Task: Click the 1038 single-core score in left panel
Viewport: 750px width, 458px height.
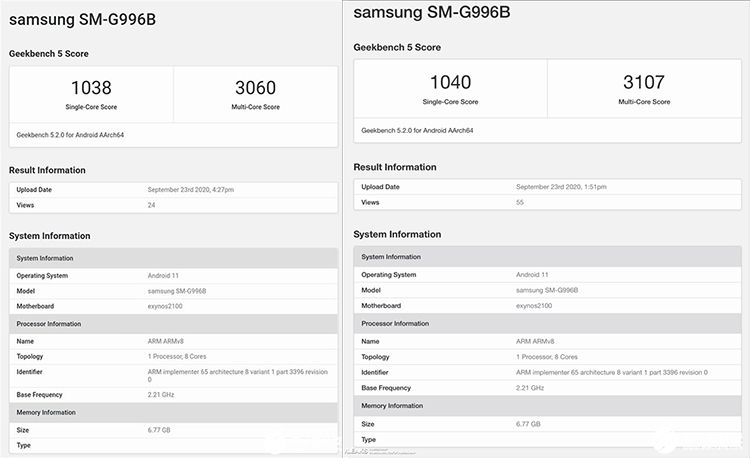Action: click(91, 88)
